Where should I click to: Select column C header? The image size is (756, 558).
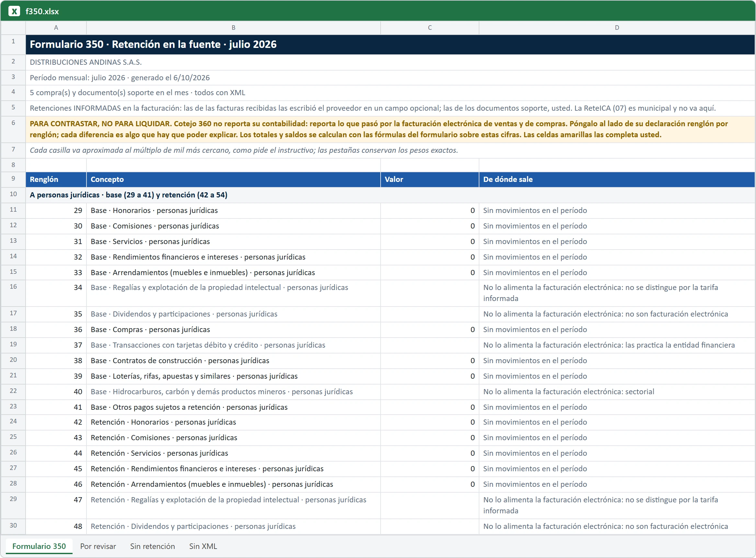pos(430,28)
